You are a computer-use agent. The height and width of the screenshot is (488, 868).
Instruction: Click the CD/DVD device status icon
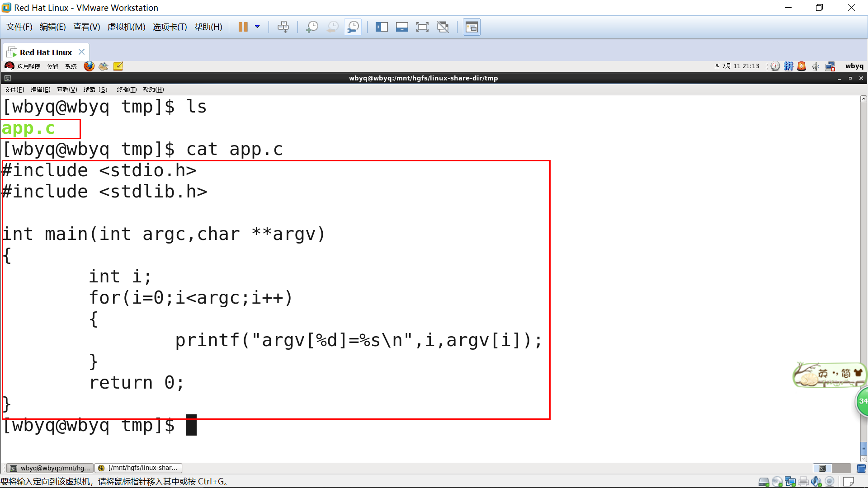(x=777, y=482)
